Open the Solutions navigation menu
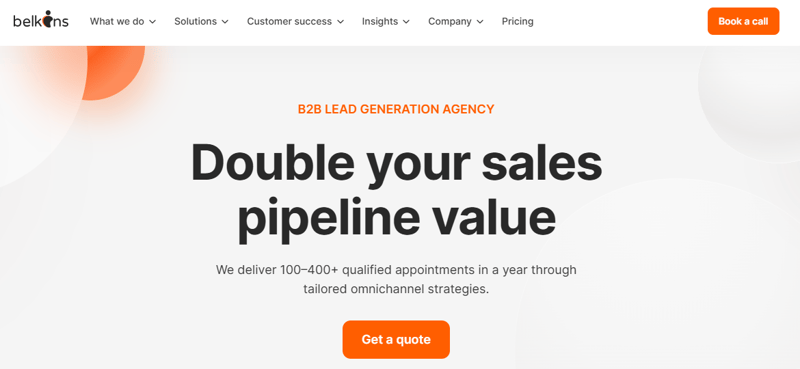800x369 pixels. [201, 21]
